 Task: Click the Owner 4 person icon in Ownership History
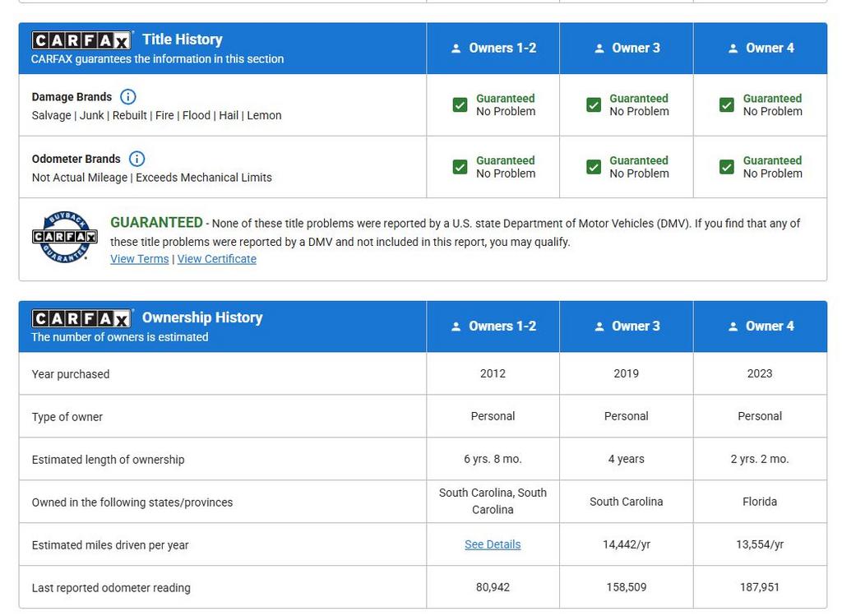[733, 327]
